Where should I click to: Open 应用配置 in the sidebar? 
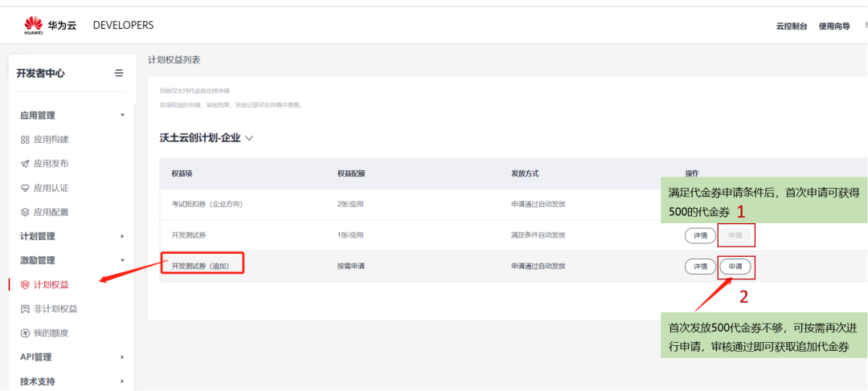[x=51, y=212]
